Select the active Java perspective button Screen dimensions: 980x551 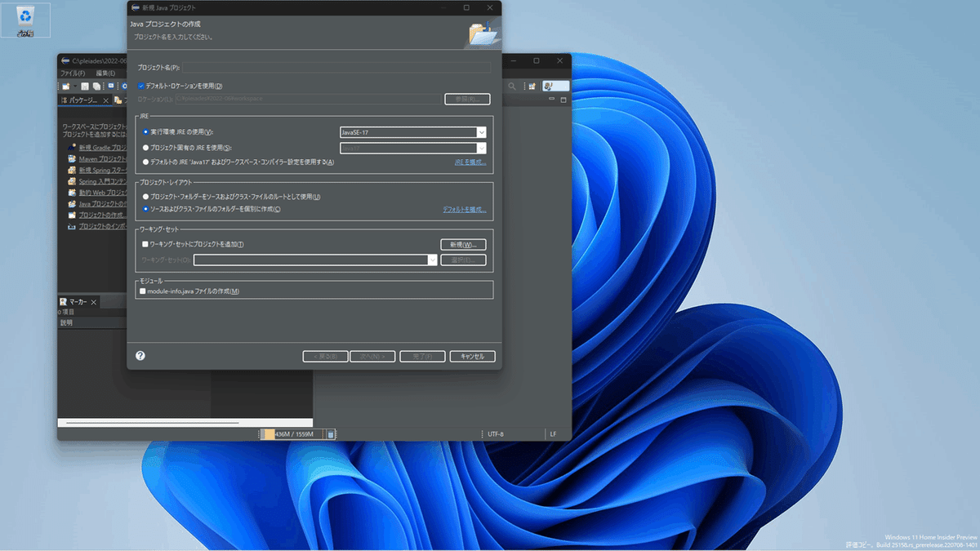pyautogui.click(x=555, y=86)
